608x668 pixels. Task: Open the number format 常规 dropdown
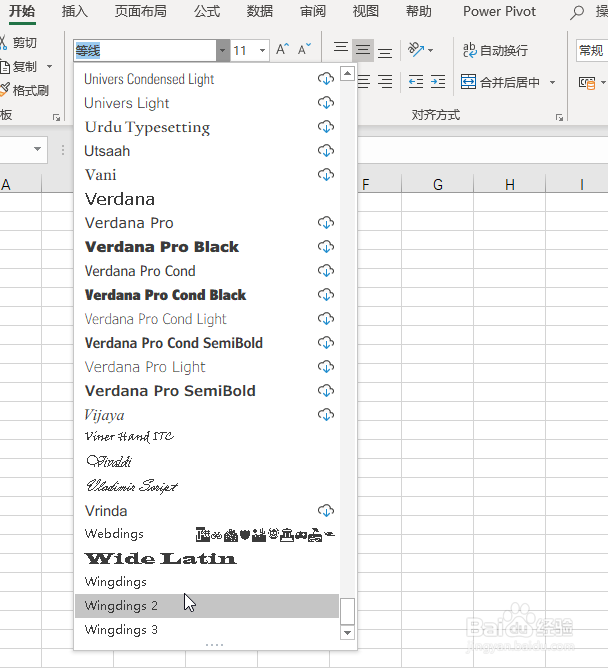(x=592, y=51)
